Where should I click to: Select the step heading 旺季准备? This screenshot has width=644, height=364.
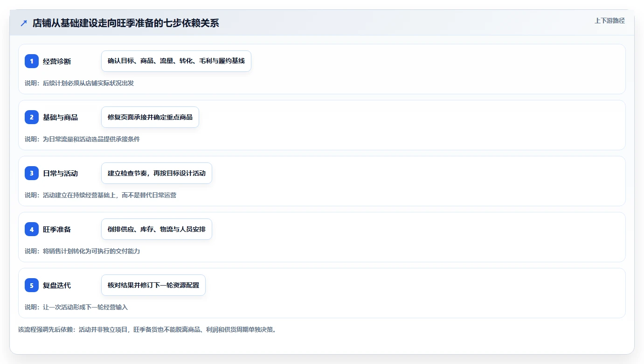tap(57, 229)
